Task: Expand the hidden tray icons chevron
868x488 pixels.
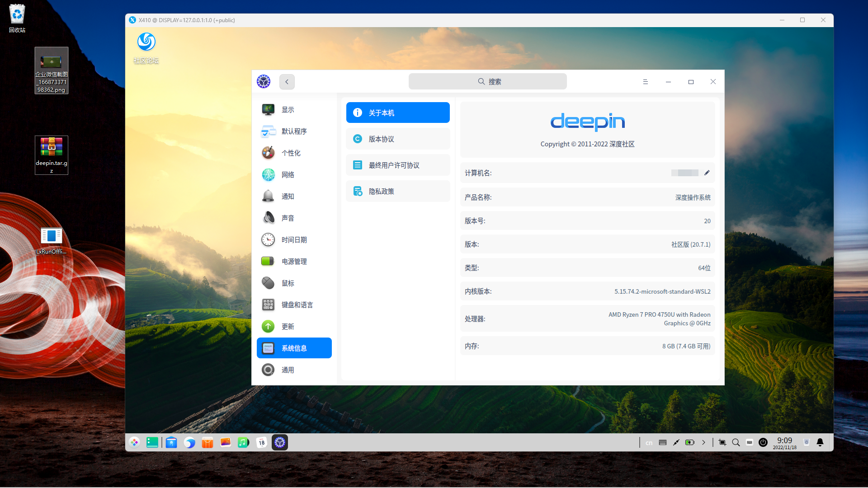Action: tap(703, 442)
